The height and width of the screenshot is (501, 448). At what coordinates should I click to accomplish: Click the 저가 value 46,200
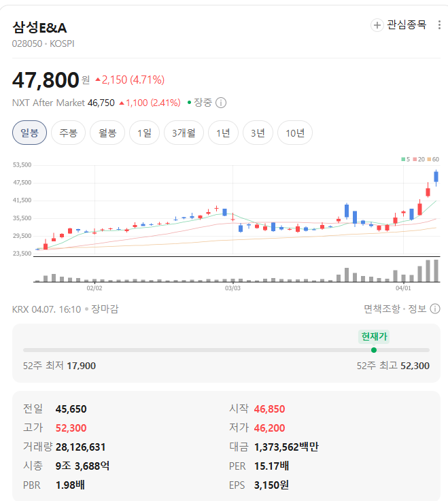(x=269, y=428)
